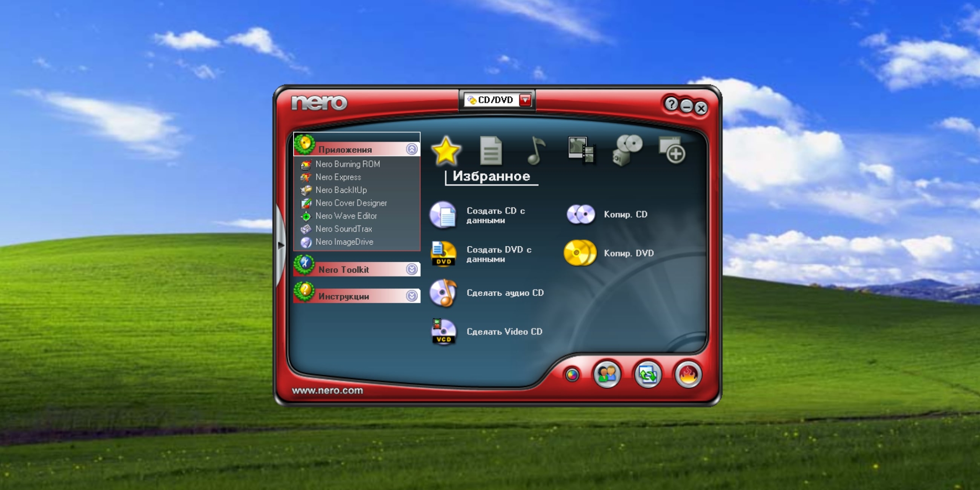Click 'Копир. CD' text
Screen dimensions: 980x490
626,214
